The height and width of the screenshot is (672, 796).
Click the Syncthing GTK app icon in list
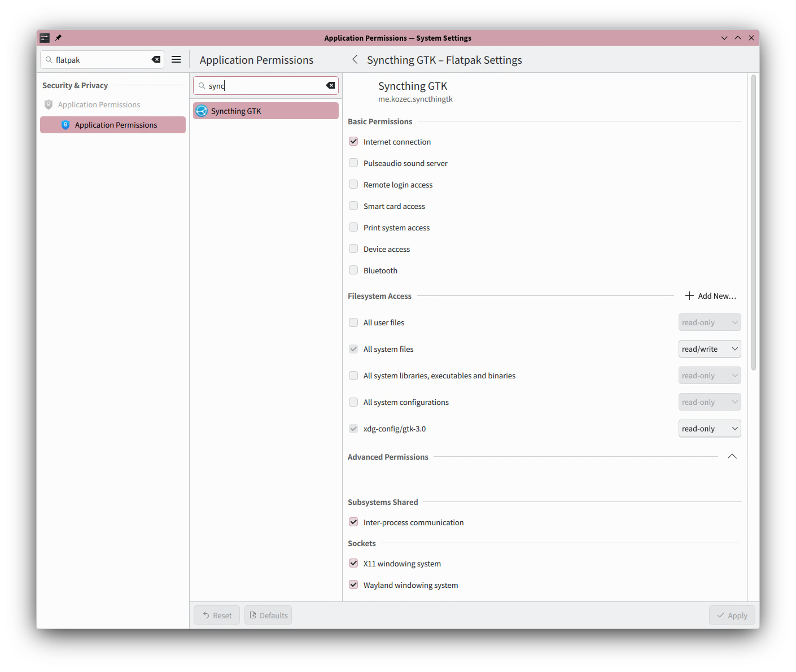(x=202, y=111)
